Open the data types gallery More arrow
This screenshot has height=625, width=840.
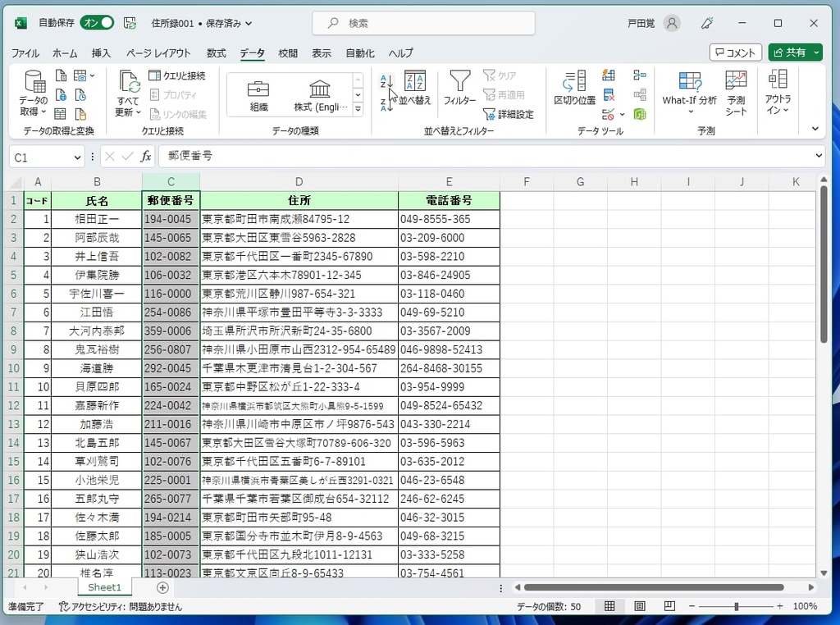358,109
